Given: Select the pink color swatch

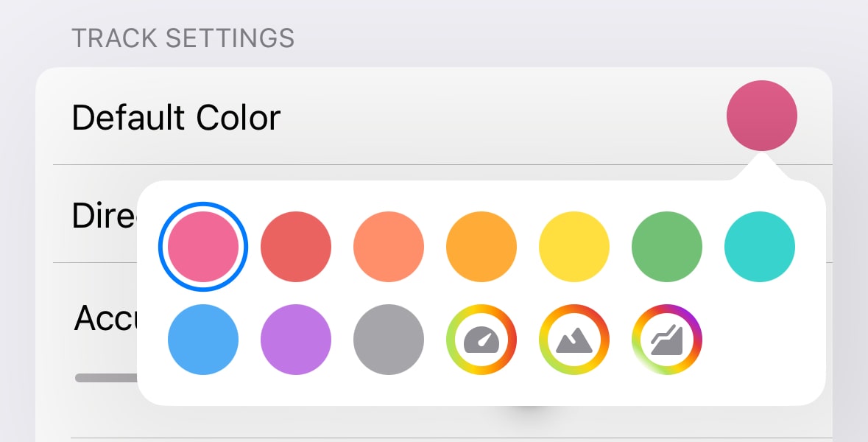Looking at the screenshot, I should coord(203,247).
